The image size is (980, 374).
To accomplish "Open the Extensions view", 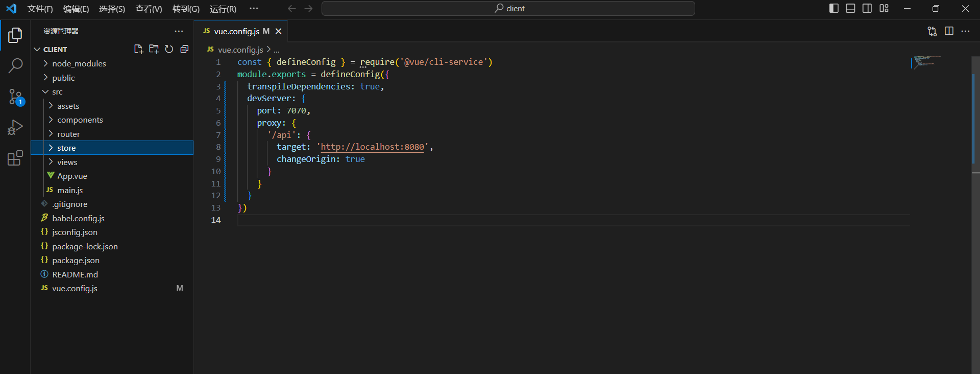I will [x=15, y=158].
